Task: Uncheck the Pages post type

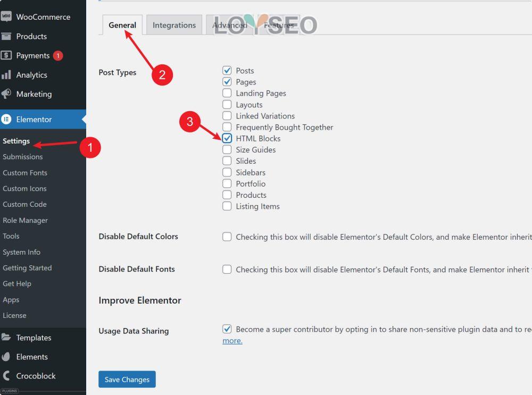Action: (227, 82)
